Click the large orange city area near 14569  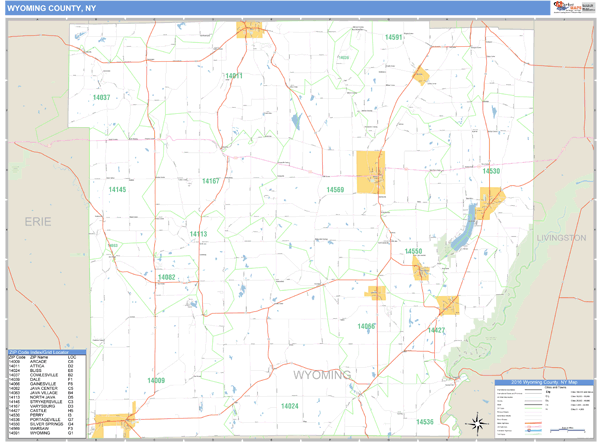pos(371,171)
